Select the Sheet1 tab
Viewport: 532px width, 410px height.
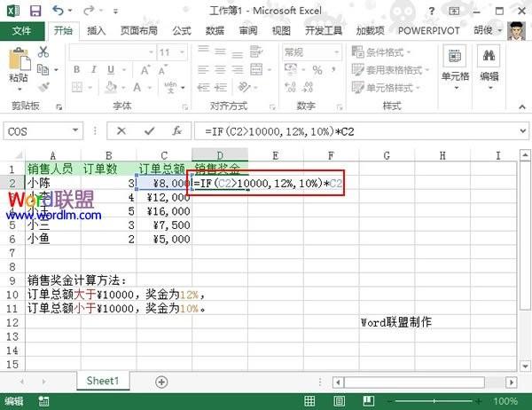103,381
